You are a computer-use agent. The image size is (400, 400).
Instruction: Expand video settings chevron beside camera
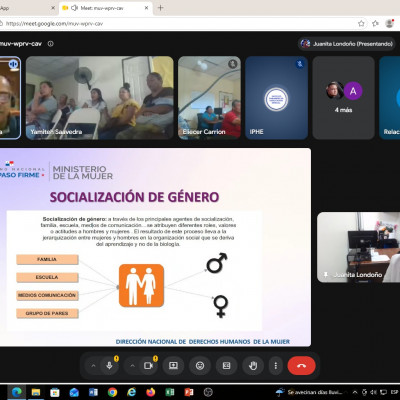132,366
